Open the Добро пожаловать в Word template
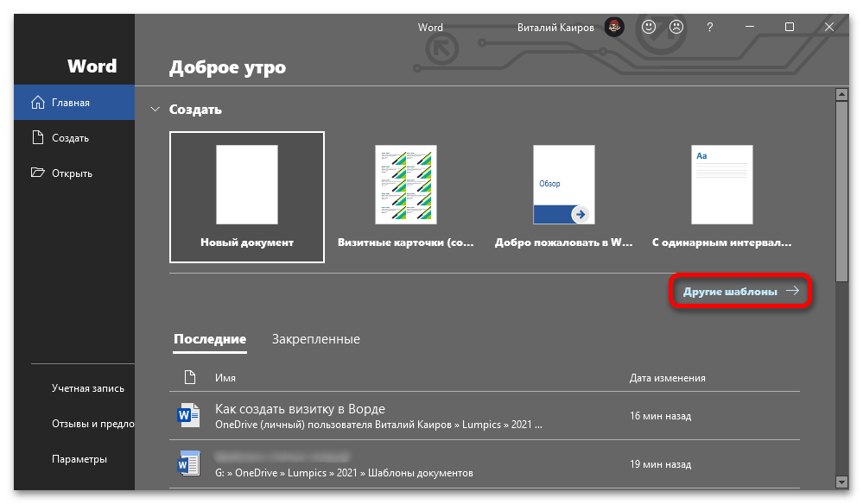This screenshot has height=504, width=863. [x=563, y=198]
